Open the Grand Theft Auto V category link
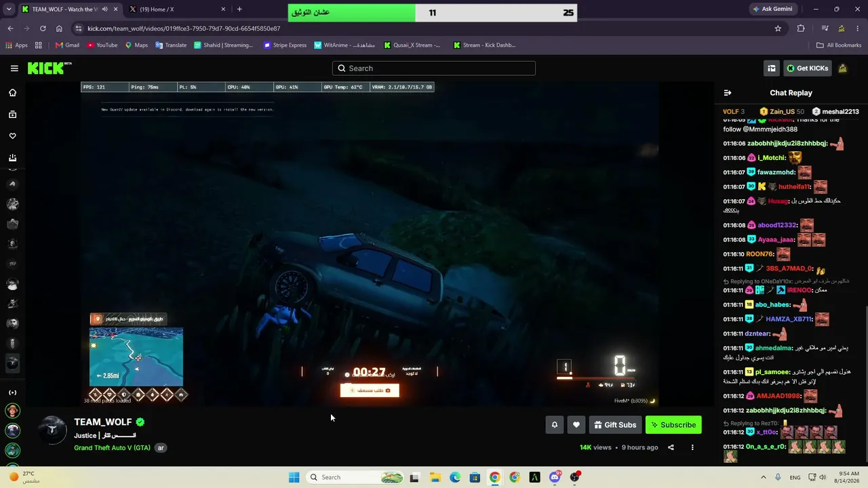 click(x=112, y=448)
